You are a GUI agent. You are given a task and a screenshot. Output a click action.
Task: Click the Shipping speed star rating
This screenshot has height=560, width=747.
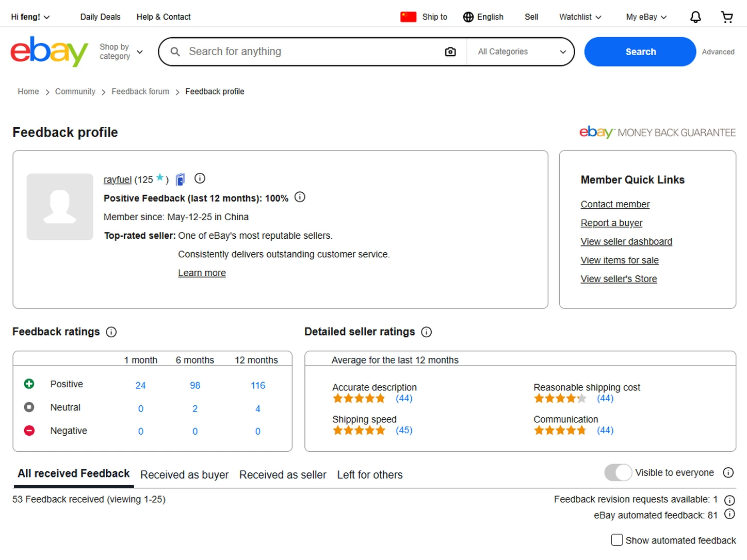coord(359,430)
